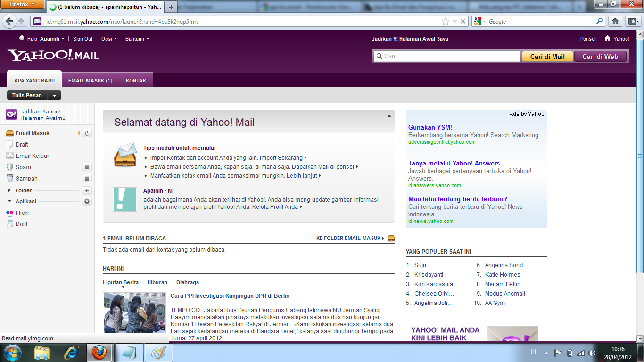Empty the Spam folder using its trash icon
The height and width of the screenshot is (362, 644).
87,167
